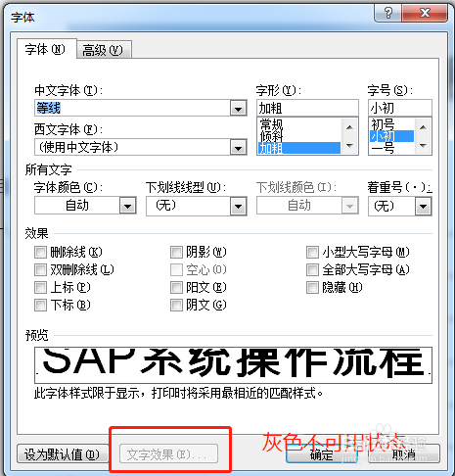Open the 着重号 dropdown
Screen dimensions: 455x476
423,207
